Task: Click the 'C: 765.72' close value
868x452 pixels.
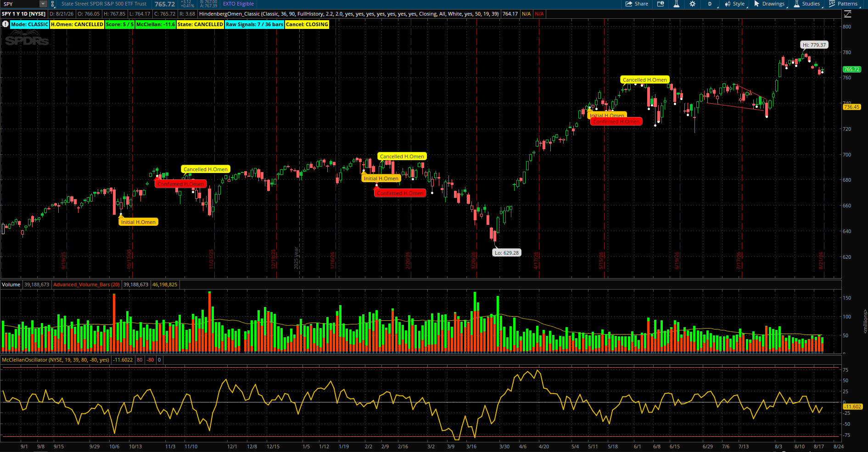Action: [x=165, y=14]
